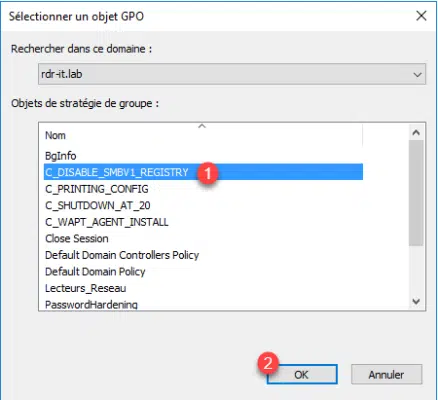Click the sort arrow above Nom column
Screen dimensions: 438x400
pyautogui.click(x=202, y=126)
